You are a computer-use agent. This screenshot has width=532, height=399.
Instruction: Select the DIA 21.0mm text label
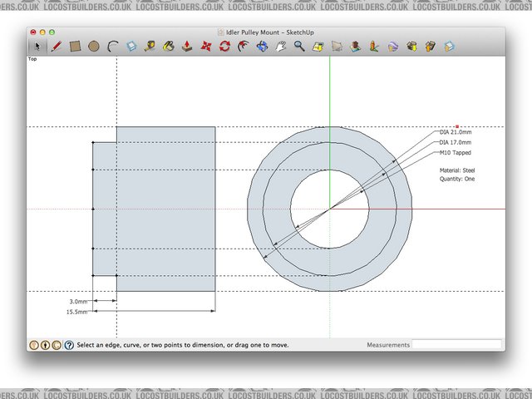coord(456,132)
